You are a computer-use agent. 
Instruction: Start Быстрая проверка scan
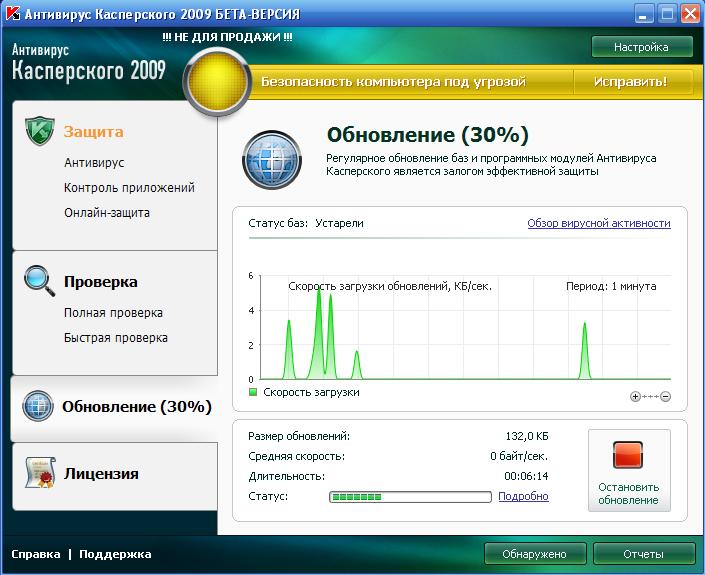tap(116, 338)
